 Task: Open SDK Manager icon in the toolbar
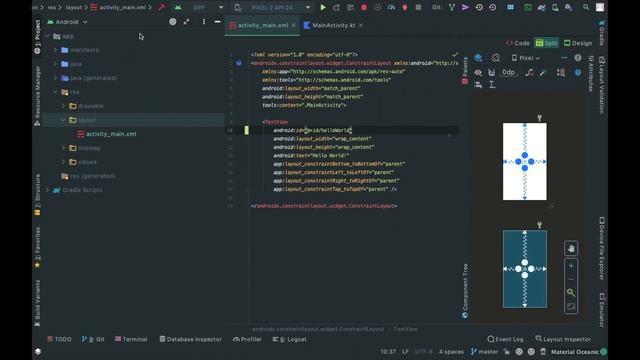(x=568, y=7)
